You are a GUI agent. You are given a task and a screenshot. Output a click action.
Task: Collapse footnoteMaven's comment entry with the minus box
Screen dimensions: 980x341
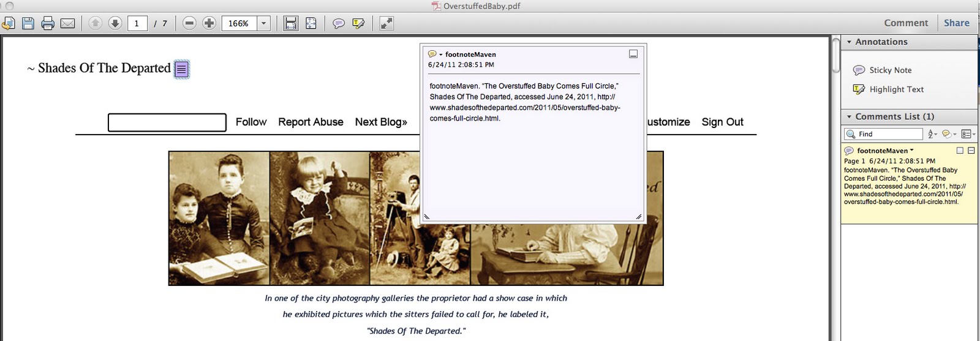pyautogui.click(x=971, y=151)
